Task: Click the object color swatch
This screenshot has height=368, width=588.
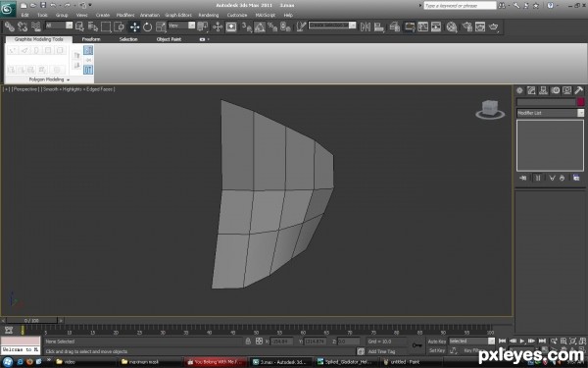Action: [x=581, y=102]
